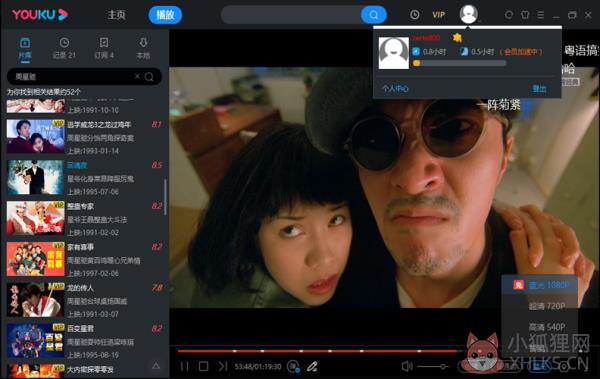Skip to the next video
600x379 pixels.
pyautogui.click(x=223, y=366)
